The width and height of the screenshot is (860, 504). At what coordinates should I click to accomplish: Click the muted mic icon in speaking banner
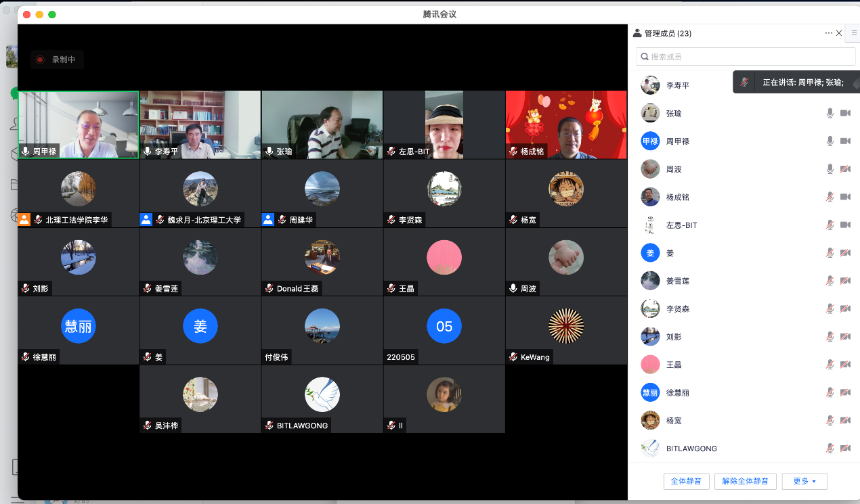coord(744,82)
